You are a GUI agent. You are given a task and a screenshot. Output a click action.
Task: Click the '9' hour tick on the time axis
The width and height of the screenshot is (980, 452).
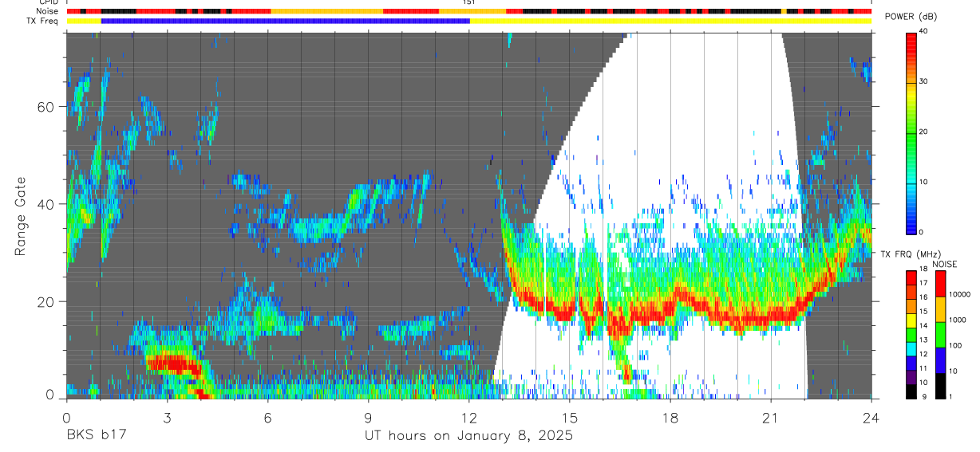(x=368, y=417)
